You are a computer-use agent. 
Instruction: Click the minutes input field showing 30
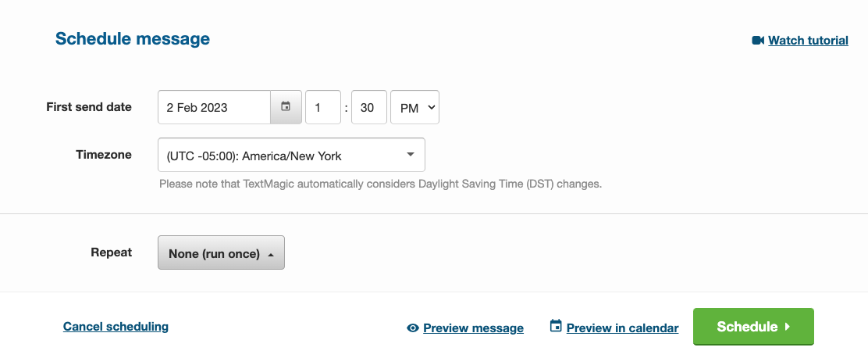click(369, 108)
